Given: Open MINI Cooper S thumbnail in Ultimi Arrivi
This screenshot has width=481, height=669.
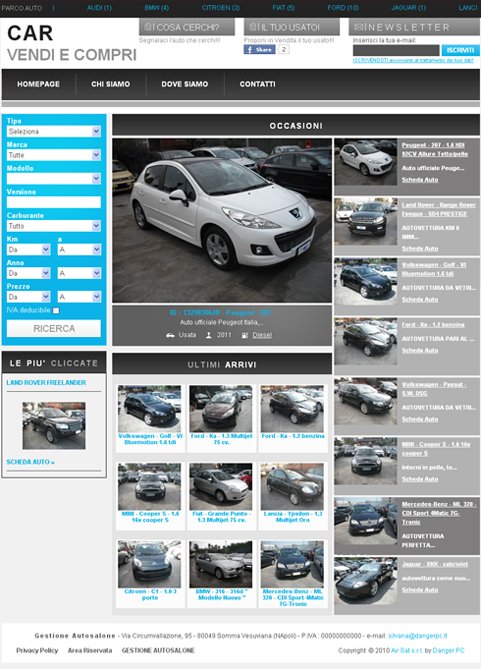Looking at the screenshot, I should click(x=149, y=486).
